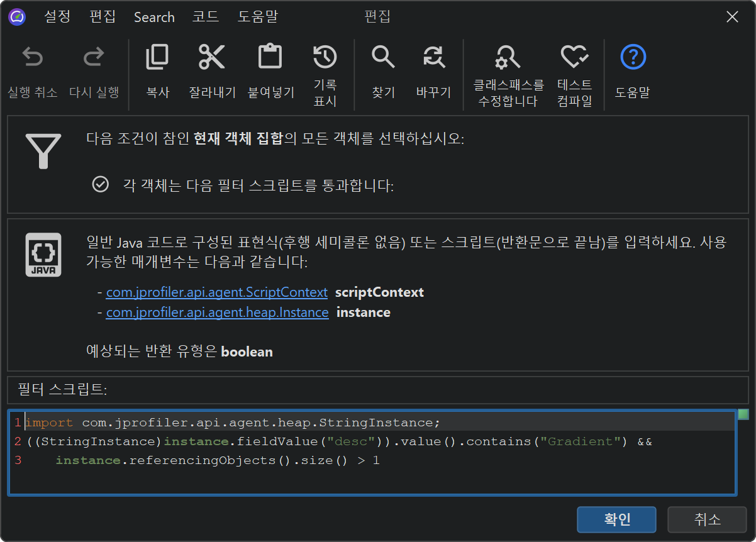Click the Undo (실행 취소) icon
This screenshot has width=756, height=542.
click(33, 58)
